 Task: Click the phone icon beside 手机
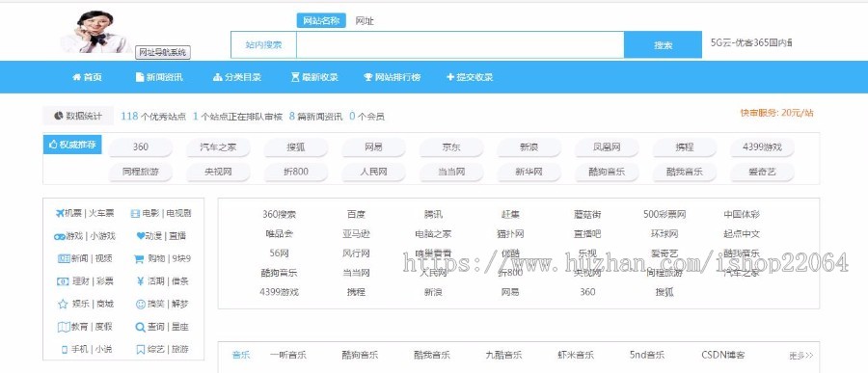65,350
